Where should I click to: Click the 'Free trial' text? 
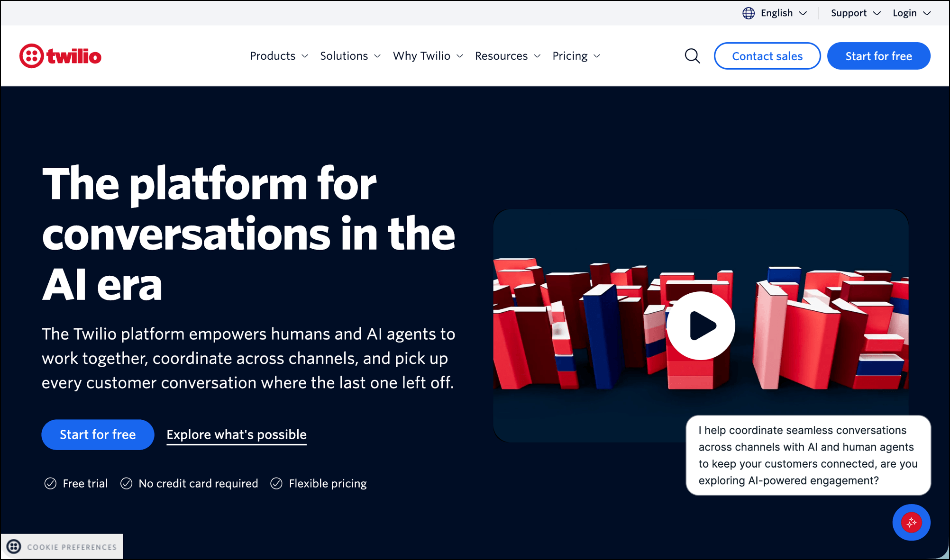pos(85,483)
